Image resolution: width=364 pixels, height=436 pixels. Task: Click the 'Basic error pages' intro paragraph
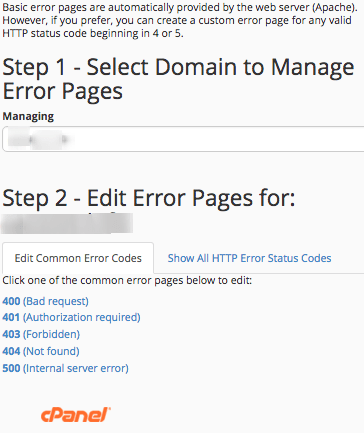click(180, 20)
